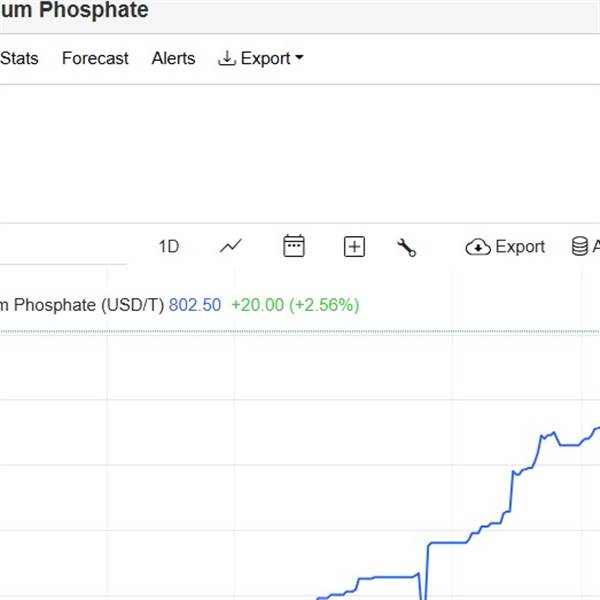This screenshot has height=600, width=600.
Task: Click the dotted current price line
Action: pyautogui.click(x=300, y=333)
